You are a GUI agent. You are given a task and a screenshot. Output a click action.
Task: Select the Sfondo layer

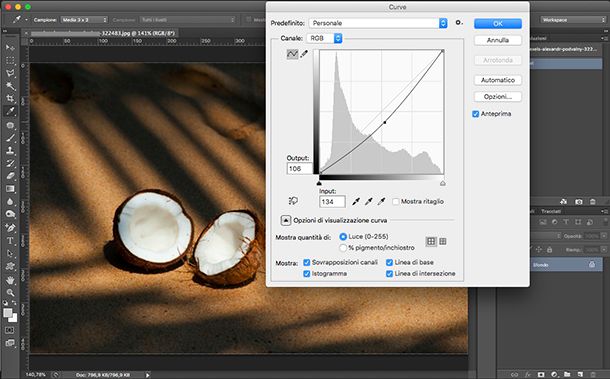coord(565,265)
